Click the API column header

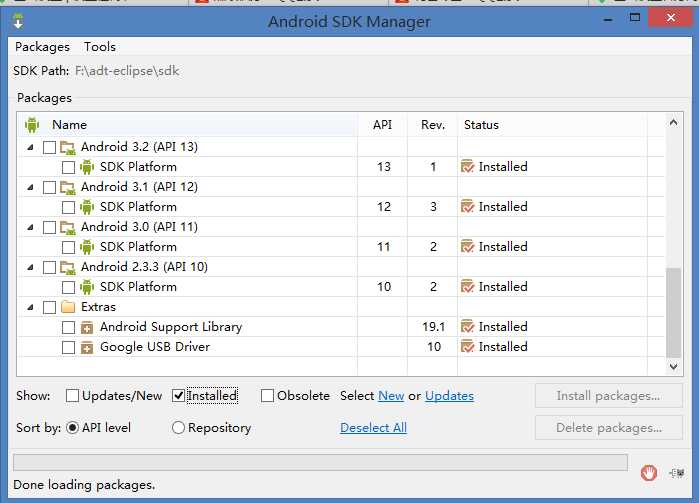[382, 125]
